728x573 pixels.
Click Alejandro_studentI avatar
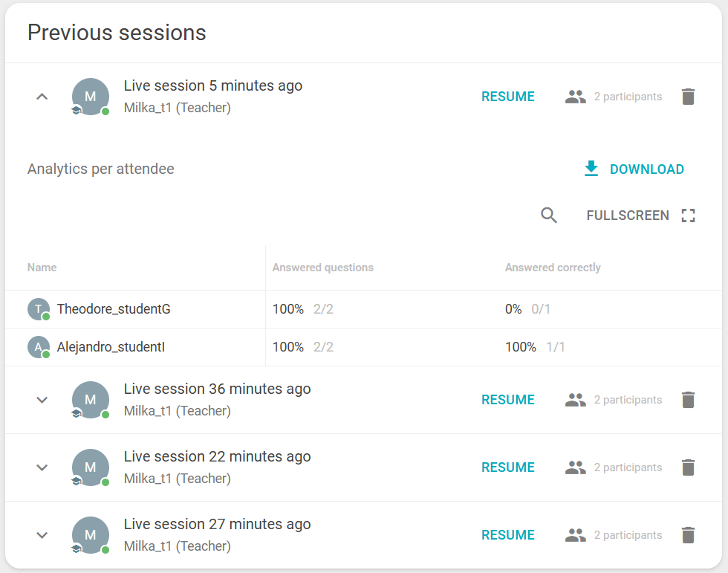coord(39,347)
